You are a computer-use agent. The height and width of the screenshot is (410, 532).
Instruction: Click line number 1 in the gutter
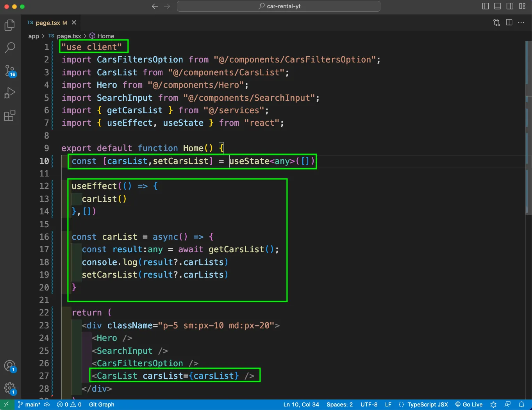pyautogui.click(x=46, y=47)
